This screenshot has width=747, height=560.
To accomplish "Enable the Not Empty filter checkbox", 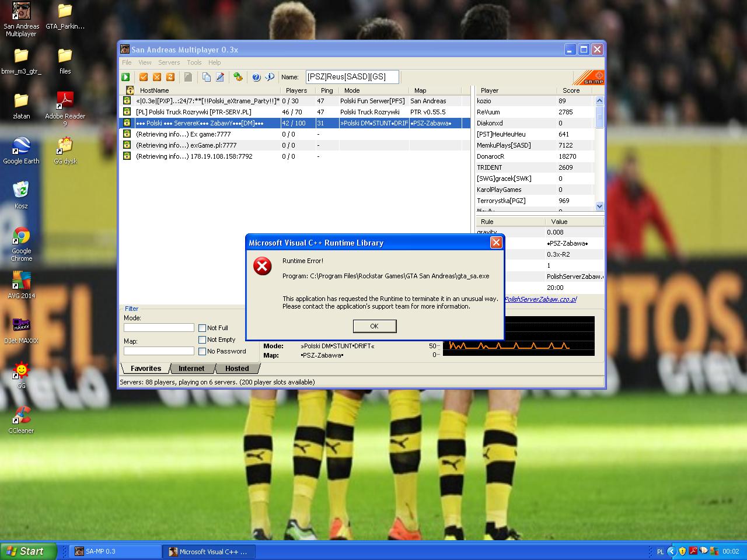I will (x=202, y=339).
